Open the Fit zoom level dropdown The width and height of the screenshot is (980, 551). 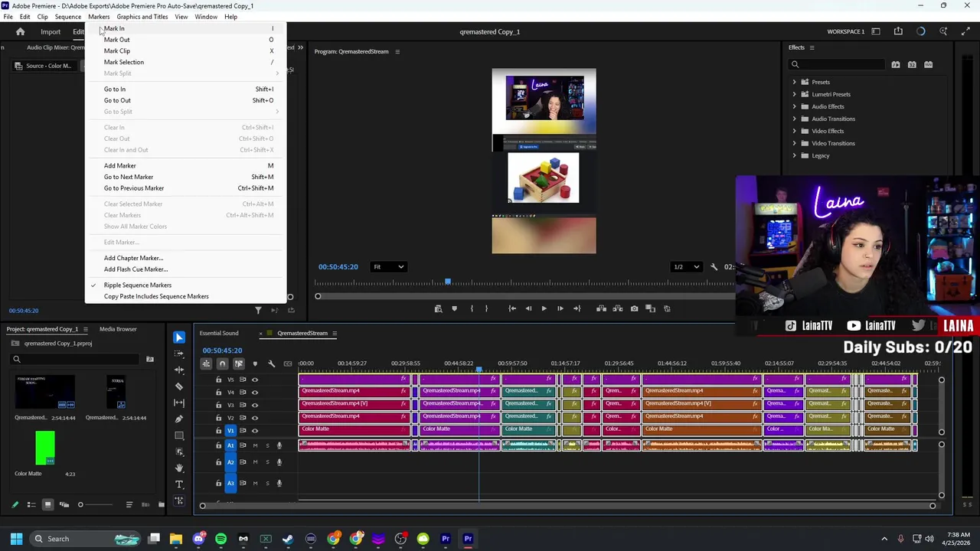[388, 267]
